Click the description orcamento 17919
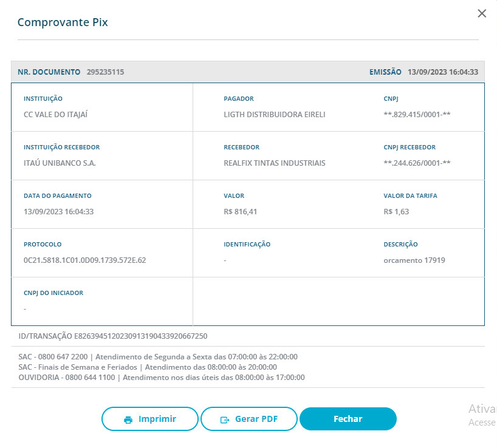Viewport: 497px width, 448px height. pyautogui.click(x=414, y=260)
